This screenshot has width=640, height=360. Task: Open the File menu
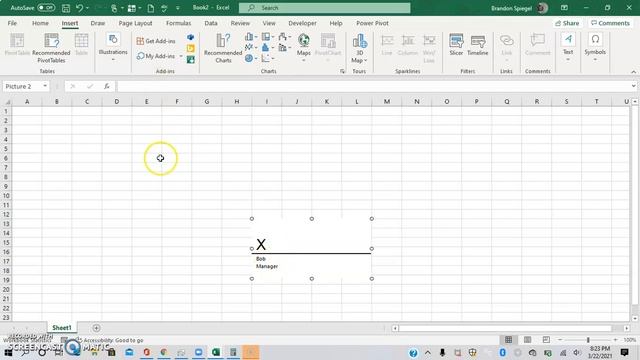coord(12,23)
